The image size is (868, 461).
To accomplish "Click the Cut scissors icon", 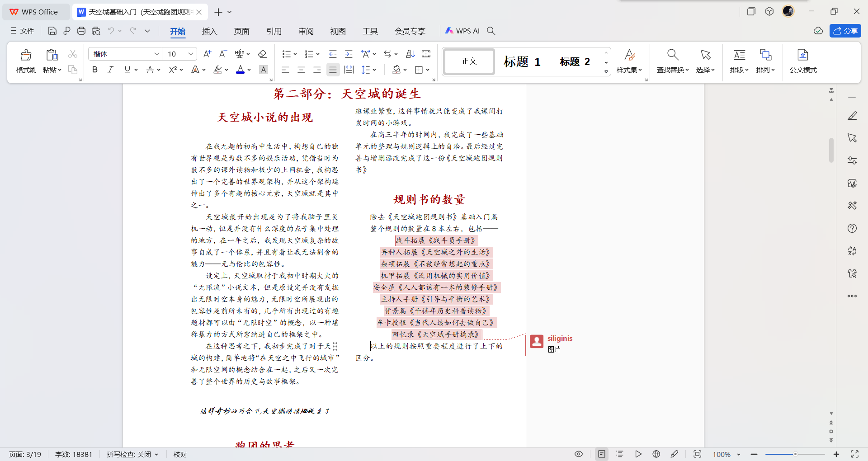I will click(73, 54).
